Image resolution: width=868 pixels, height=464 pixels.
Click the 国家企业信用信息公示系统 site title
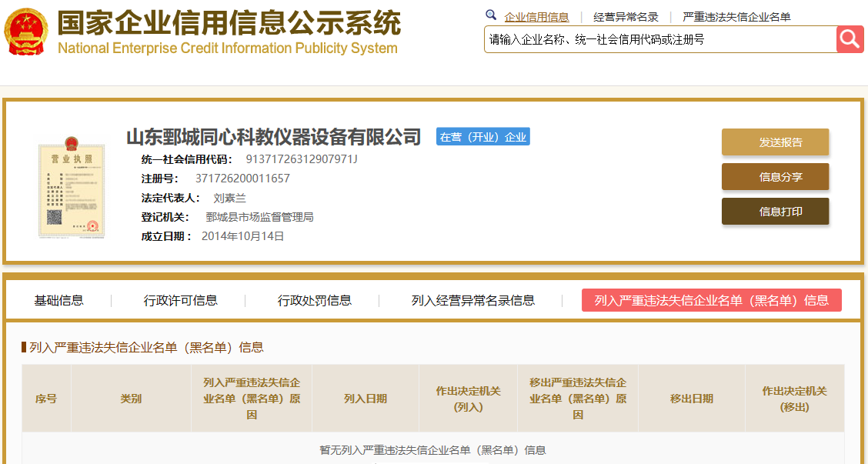tap(229, 23)
